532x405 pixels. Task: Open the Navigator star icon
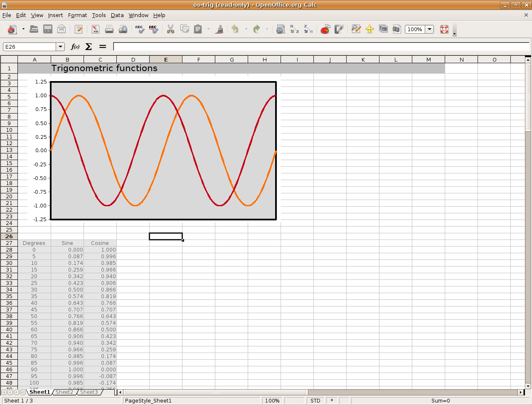369,29
